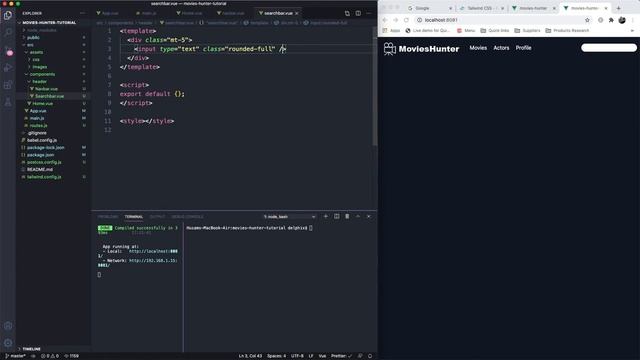Split the terminal with the split icon
The width and height of the screenshot is (640, 360).
(336, 216)
